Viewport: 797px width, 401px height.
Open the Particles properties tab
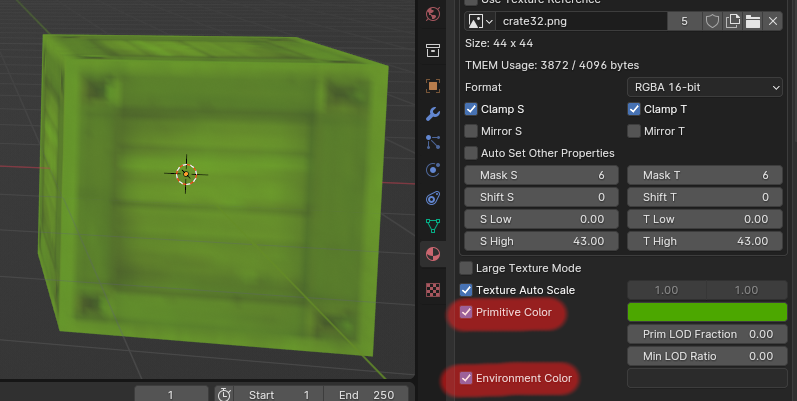[432, 142]
